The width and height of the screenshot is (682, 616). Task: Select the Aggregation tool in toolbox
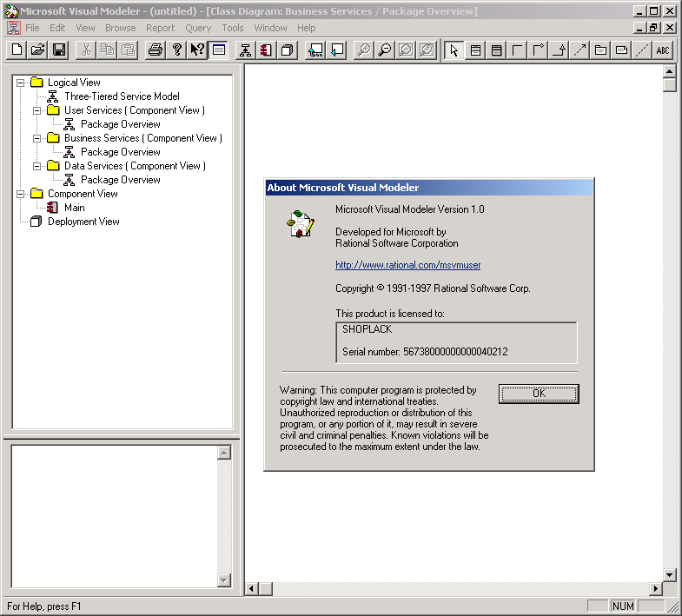pos(538,50)
